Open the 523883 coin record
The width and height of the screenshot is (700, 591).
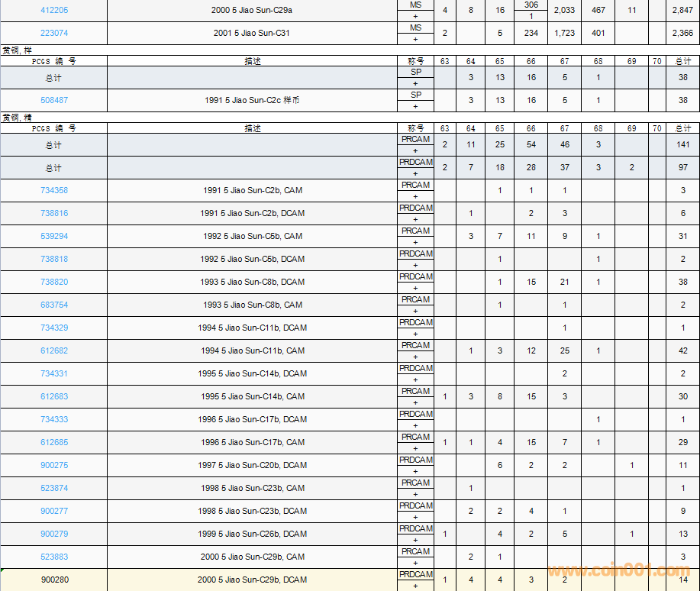coord(53,557)
